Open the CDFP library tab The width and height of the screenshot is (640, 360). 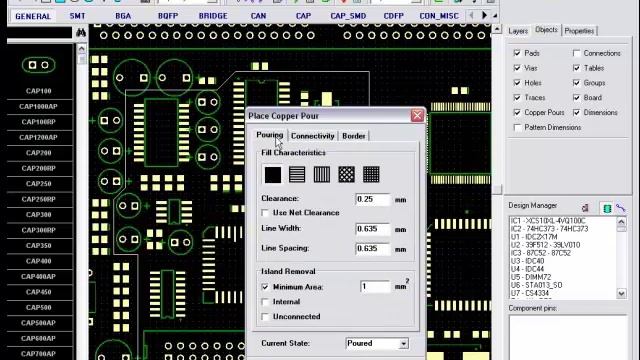coord(393,16)
